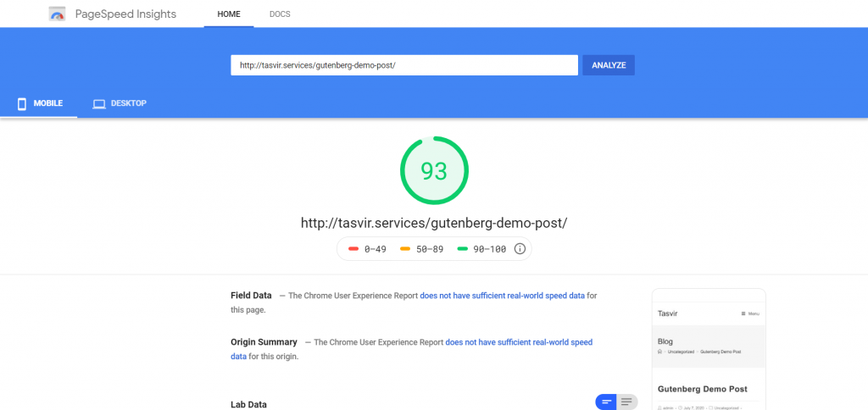This screenshot has width=868, height=410.
Task: Click the Tasvir page screenshot thumbnail
Action: (x=709, y=349)
